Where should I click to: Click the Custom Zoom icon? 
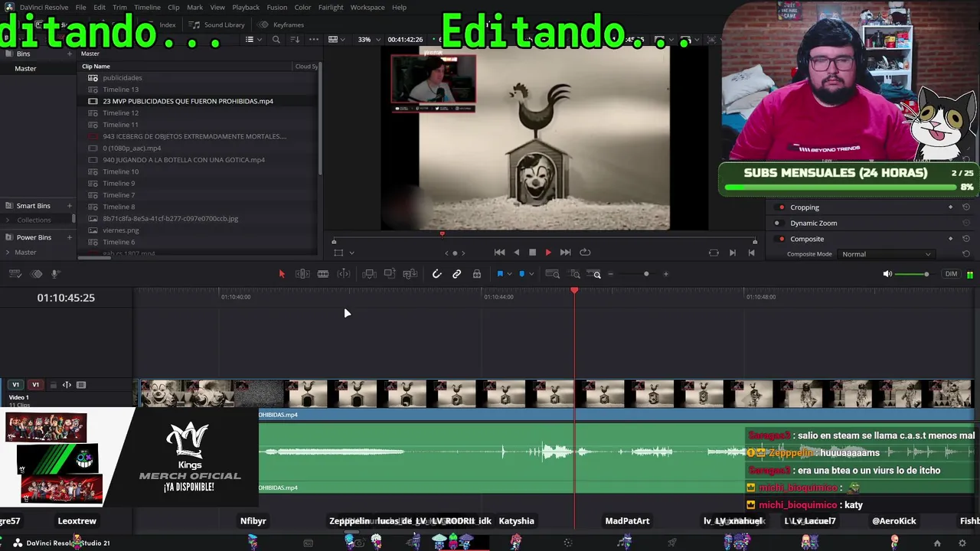click(595, 274)
